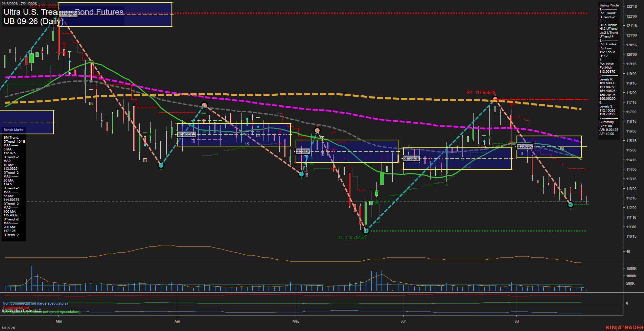Click the 1500K volume axis label
The image size is (644, 331).
[631, 268]
